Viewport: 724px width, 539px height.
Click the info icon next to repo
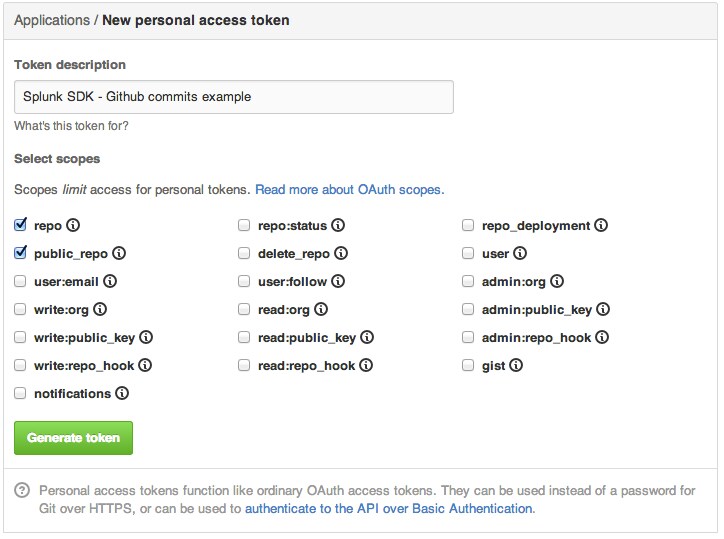click(73, 225)
